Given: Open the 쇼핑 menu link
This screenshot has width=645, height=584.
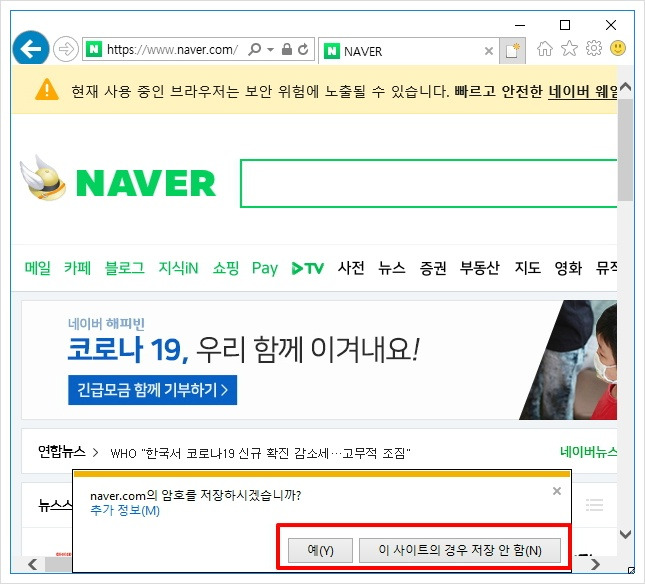Looking at the screenshot, I should (225, 268).
